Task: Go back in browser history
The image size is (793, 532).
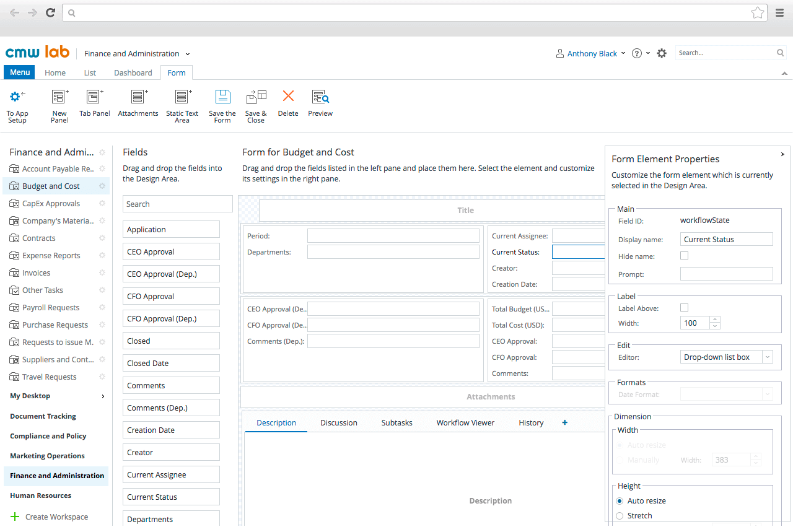Action: coord(14,12)
